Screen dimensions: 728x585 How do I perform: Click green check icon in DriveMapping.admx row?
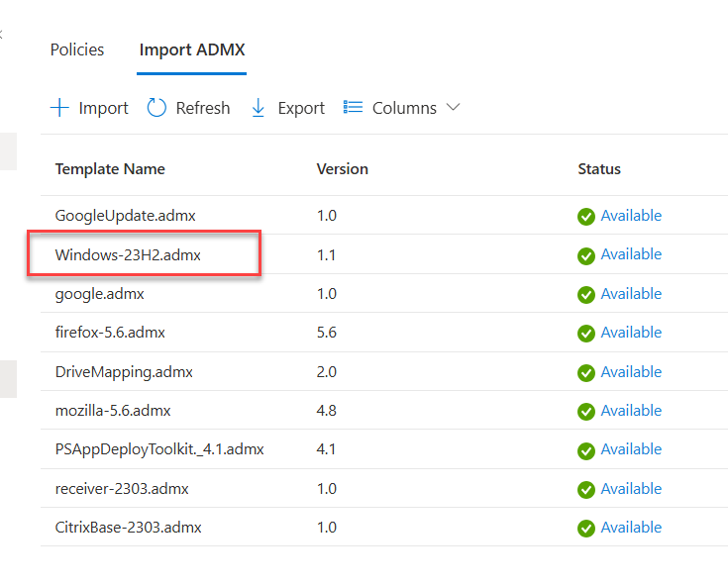[x=586, y=373]
